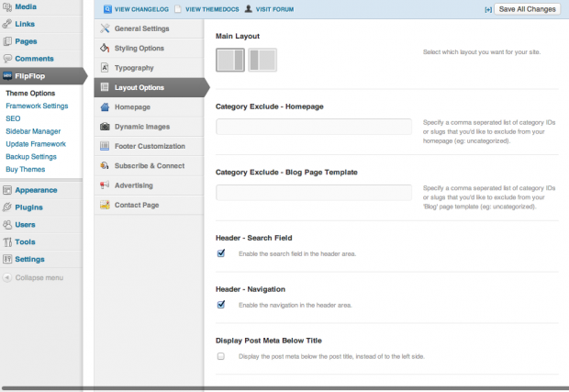The width and height of the screenshot is (569, 392).
Task: Open the SEO submenu link
Action: click(13, 118)
